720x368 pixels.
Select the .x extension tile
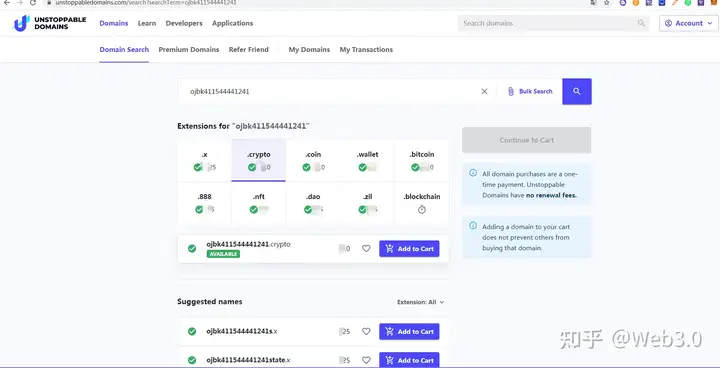[x=204, y=160]
